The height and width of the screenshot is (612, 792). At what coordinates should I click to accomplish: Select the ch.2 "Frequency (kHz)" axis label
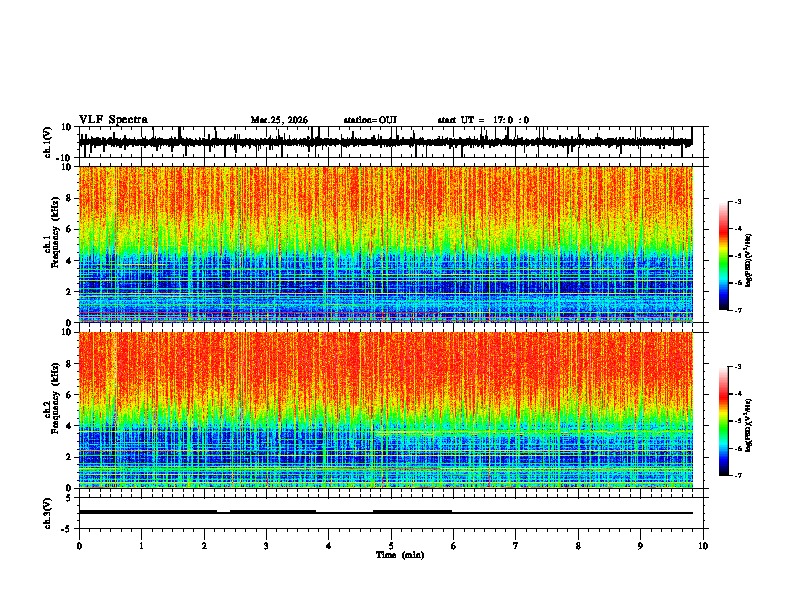(x=55, y=397)
